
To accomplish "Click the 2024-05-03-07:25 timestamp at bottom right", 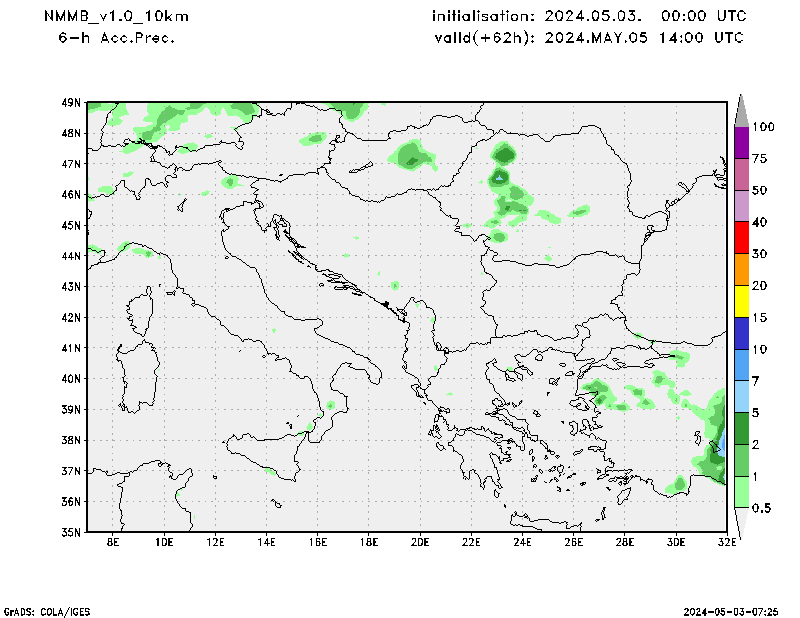I will [x=731, y=610].
